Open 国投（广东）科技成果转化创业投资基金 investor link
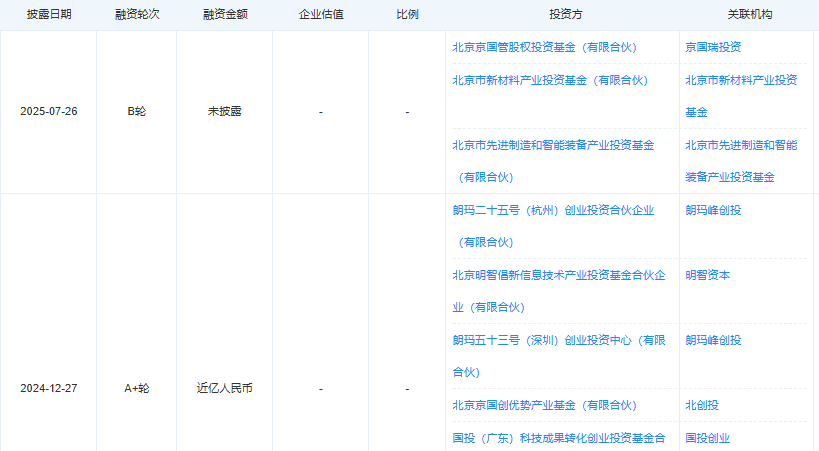The height and width of the screenshot is (451, 819). coord(559,438)
